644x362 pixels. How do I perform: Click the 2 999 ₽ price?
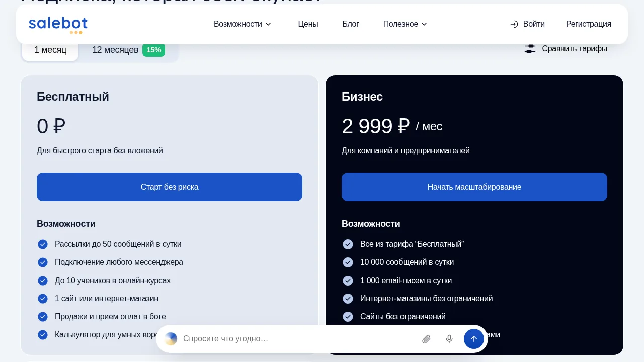click(x=376, y=126)
